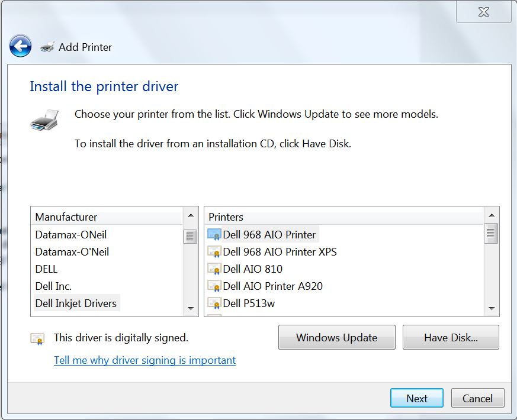
Task: Select Datamax-ONeil manufacturer
Action: [x=71, y=234]
